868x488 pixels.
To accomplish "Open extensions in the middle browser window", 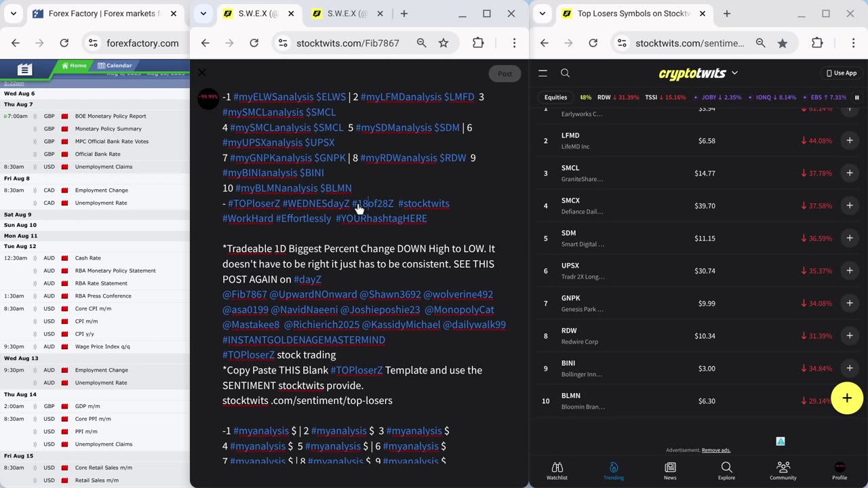I will point(478,43).
